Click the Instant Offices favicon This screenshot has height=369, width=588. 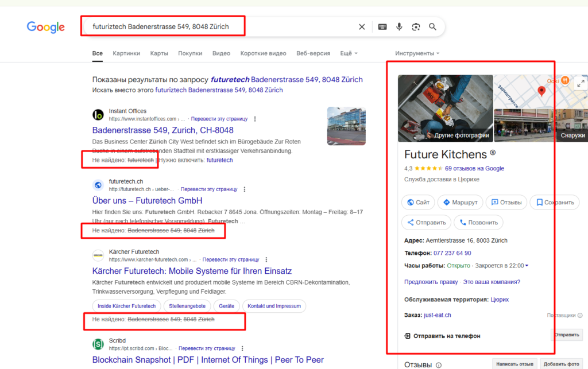[98, 115]
